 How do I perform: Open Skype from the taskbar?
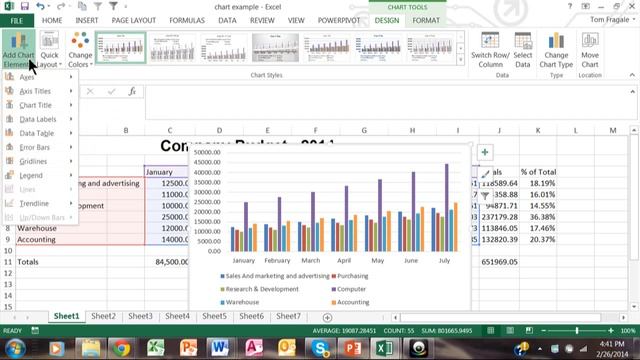click(x=320, y=349)
